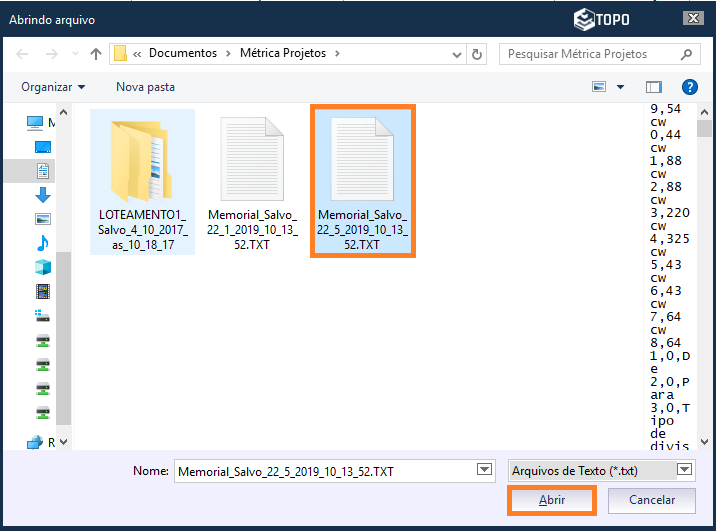Viewport: 716px width, 531px height.
Task: Open the Videos film icon in sidebar
Action: pyautogui.click(x=43, y=291)
